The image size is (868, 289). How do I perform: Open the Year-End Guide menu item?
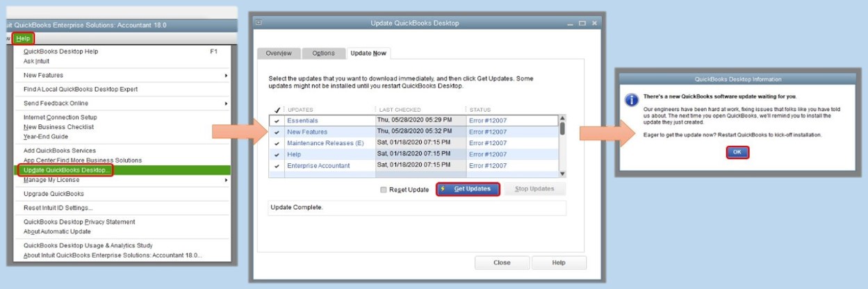pyautogui.click(x=122, y=137)
